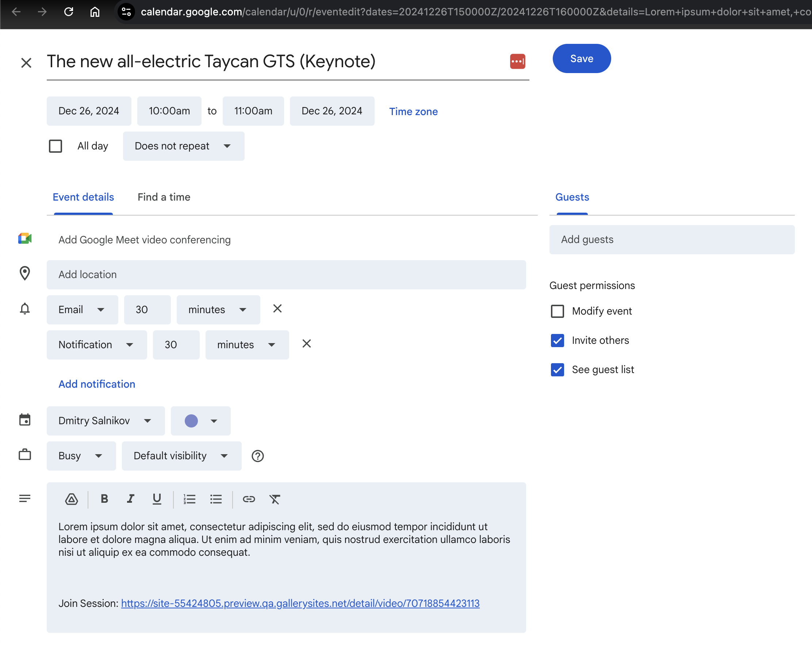Select the Event details tab
The width and height of the screenshot is (812, 646).
[x=84, y=197]
